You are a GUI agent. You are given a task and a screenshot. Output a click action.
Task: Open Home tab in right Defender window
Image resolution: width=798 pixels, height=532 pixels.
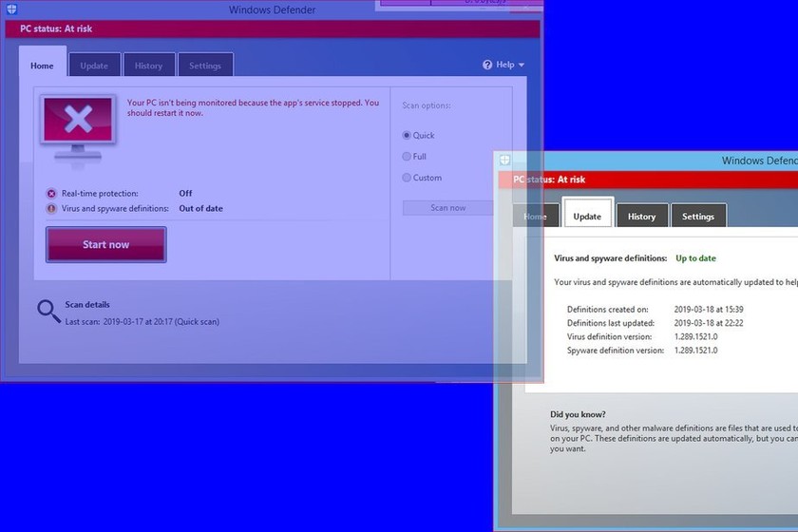click(536, 216)
